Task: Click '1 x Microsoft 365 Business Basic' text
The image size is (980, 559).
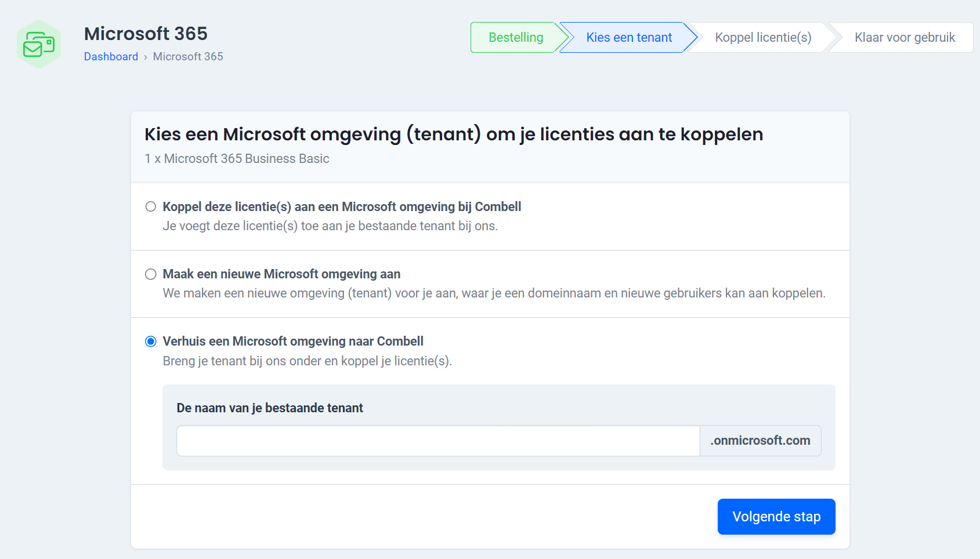Action: pos(237,158)
